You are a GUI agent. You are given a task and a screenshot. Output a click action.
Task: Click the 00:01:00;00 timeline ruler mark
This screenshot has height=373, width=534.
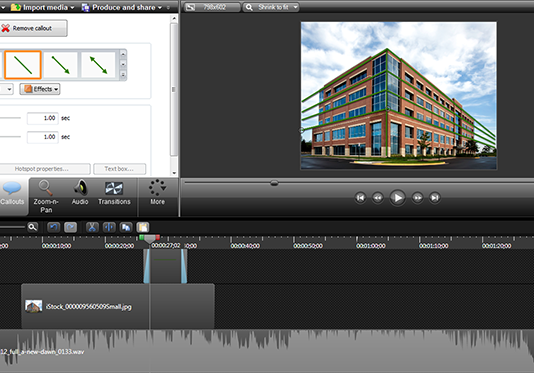click(371, 246)
